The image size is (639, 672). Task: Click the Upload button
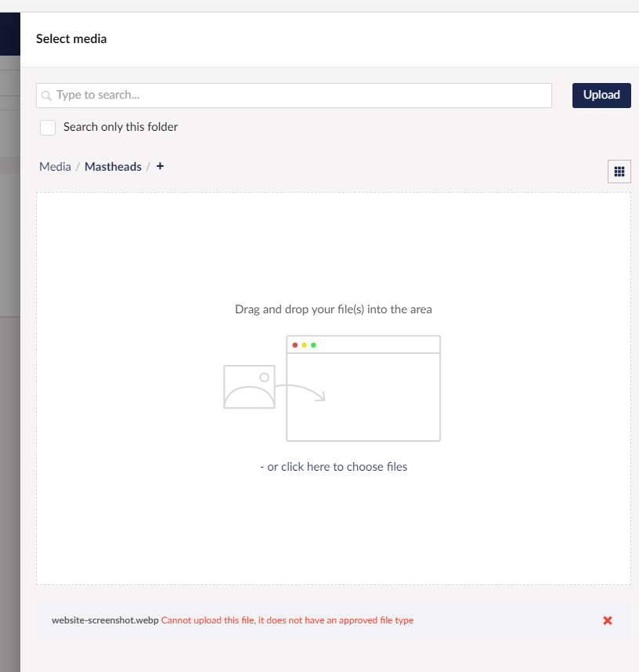click(x=601, y=95)
